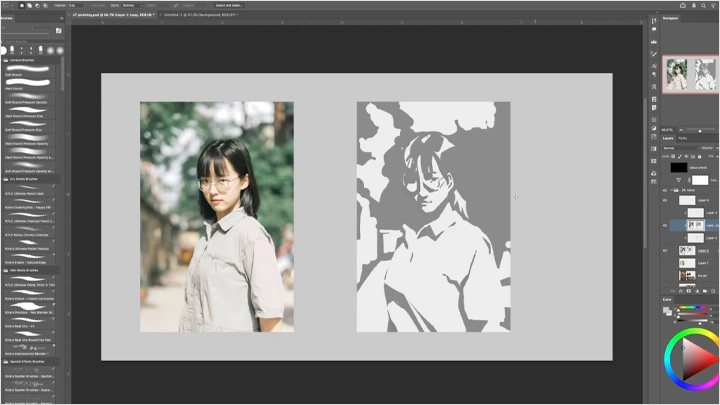Toggle visibility of Layer 4
720x405 pixels.
[x=665, y=200]
